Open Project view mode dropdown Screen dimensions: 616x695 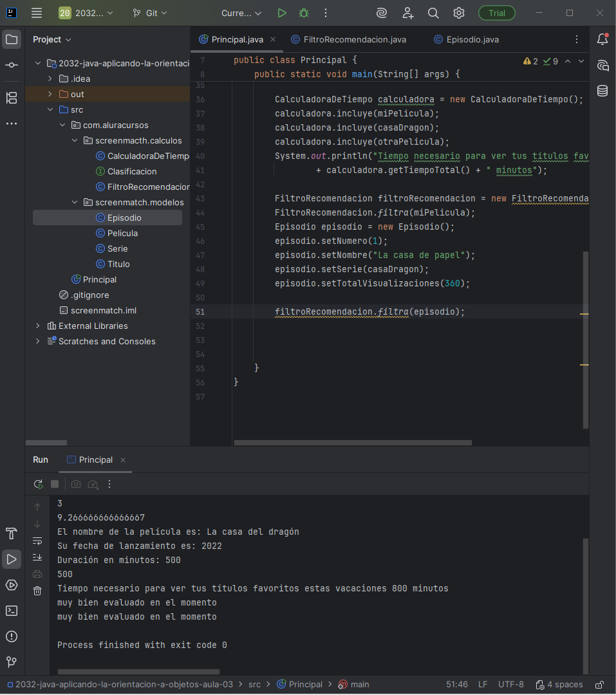click(52, 39)
